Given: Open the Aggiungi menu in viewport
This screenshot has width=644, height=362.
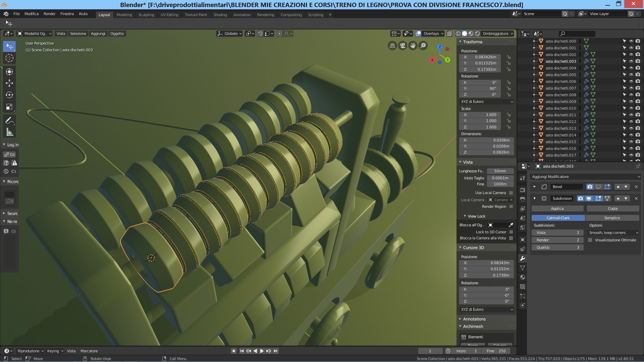Looking at the screenshot, I should 98,34.
